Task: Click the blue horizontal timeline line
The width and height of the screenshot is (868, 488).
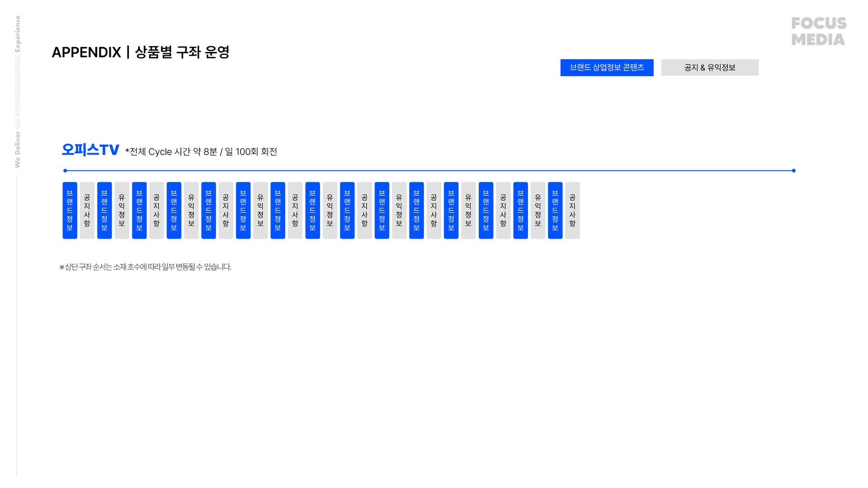Action: [x=429, y=171]
